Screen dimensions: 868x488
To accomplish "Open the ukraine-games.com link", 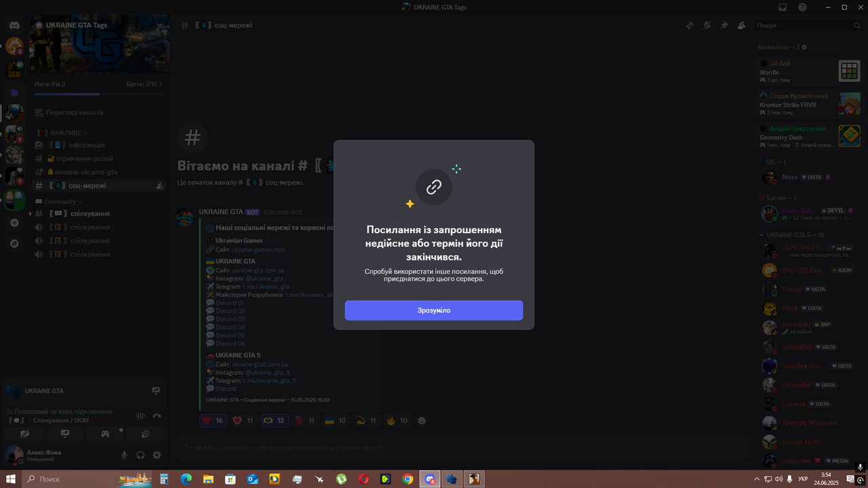I will (x=258, y=249).
